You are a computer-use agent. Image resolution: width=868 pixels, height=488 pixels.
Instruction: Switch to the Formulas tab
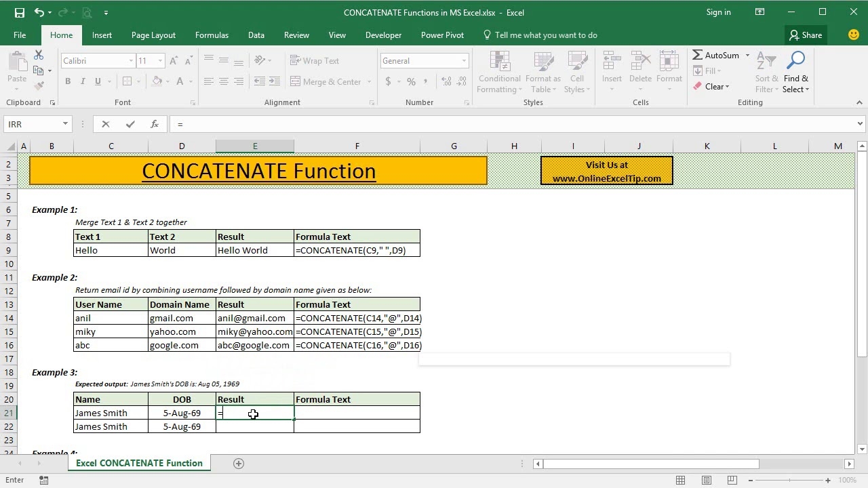click(212, 35)
